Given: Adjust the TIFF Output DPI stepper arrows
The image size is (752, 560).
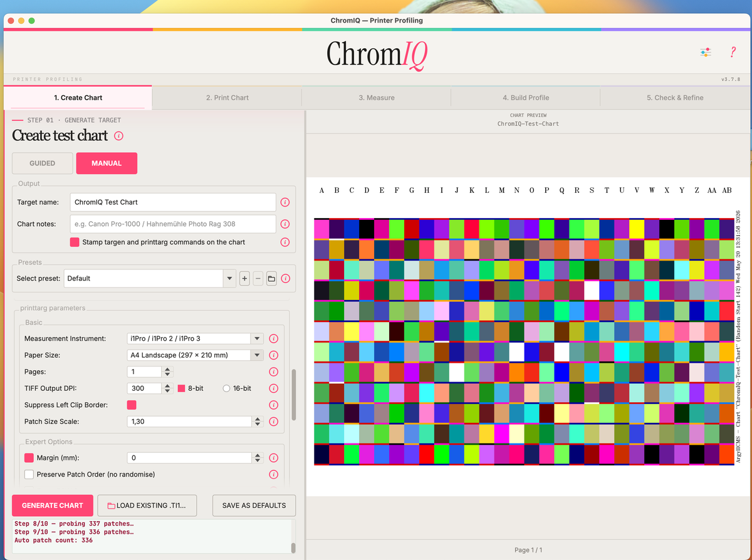Looking at the screenshot, I should tap(167, 388).
